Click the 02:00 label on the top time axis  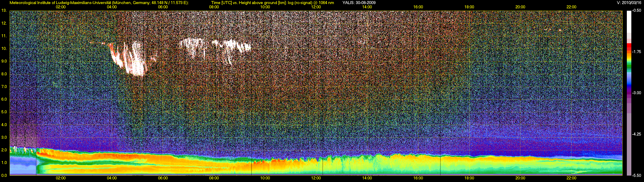click(x=61, y=7)
